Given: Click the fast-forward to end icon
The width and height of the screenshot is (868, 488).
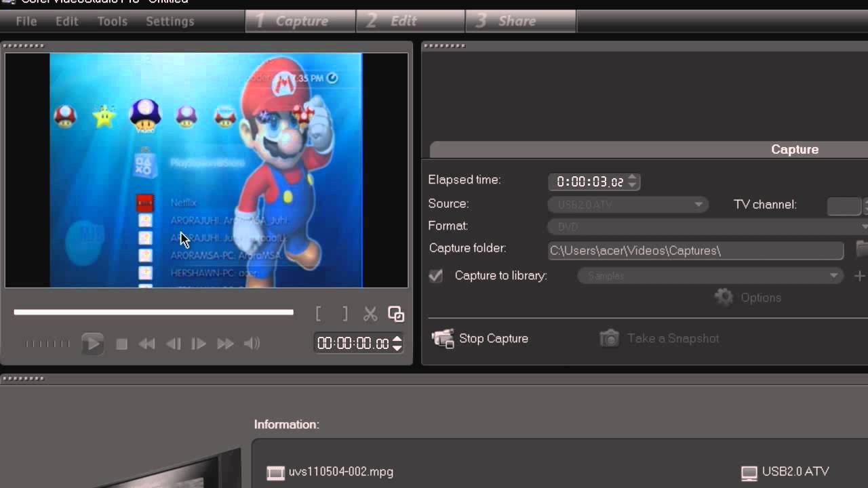Looking at the screenshot, I should [x=225, y=344].
